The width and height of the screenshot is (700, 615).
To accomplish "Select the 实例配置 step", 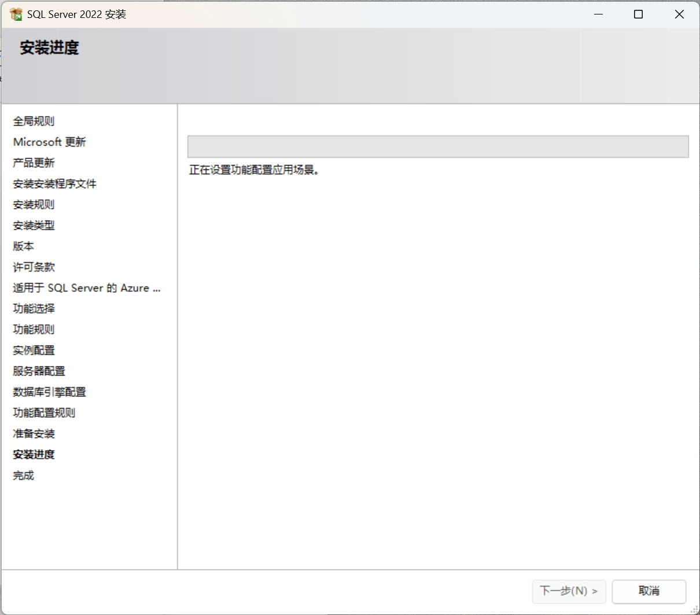I will [x=34, y=350].
